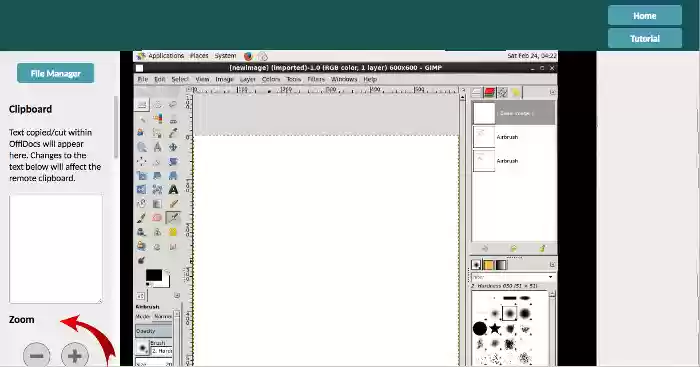Viewport: 700px width, 367px height.
Task: Select the Measure tool
Action: 157,147
